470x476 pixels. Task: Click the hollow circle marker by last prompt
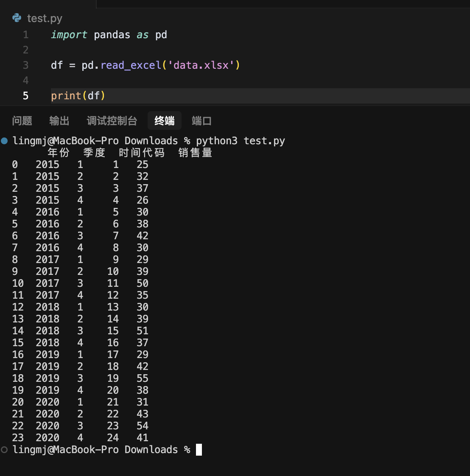(4, 450)
